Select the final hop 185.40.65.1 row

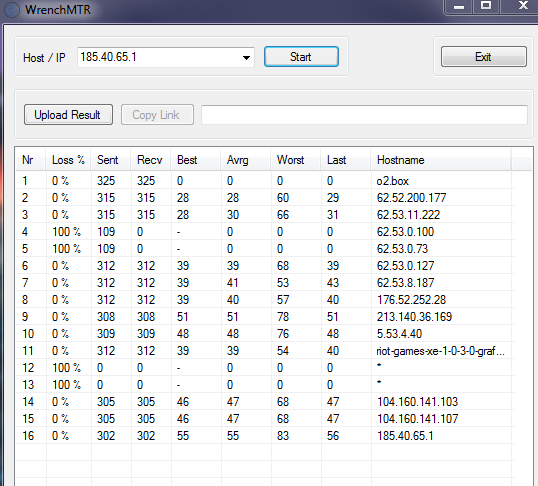point(265,436)
